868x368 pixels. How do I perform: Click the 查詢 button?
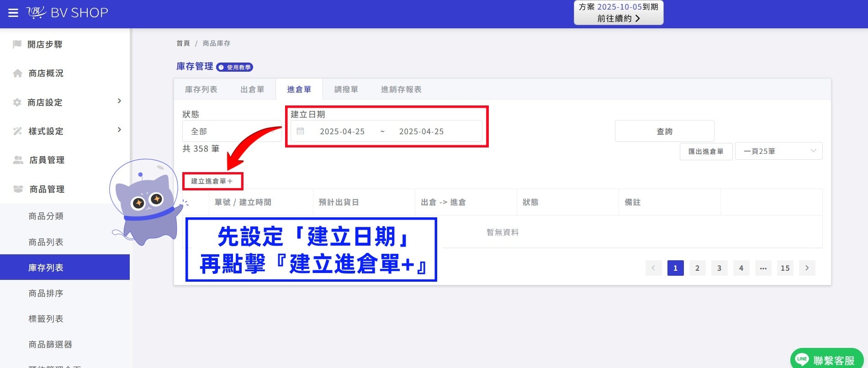point(664,131)
